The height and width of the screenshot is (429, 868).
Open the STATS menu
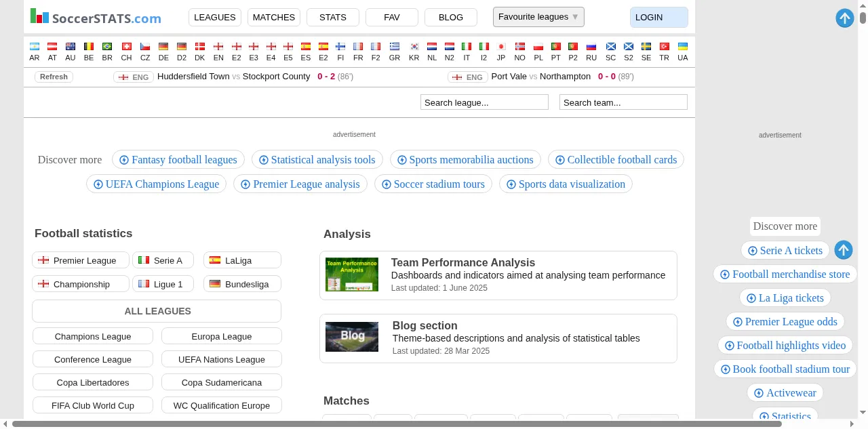click(333, 18)
